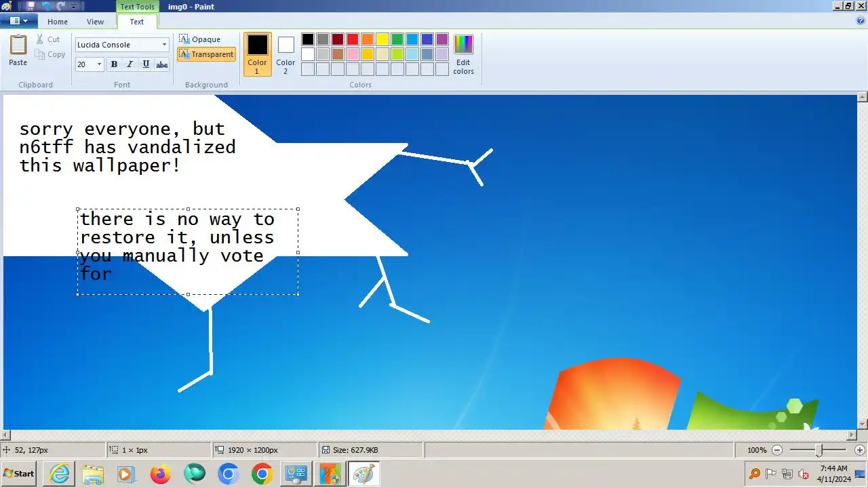The width and height of the screenshot is (868, 488).
Task: Select the Text ribbon tab
Action: click(x=137, y=22)
